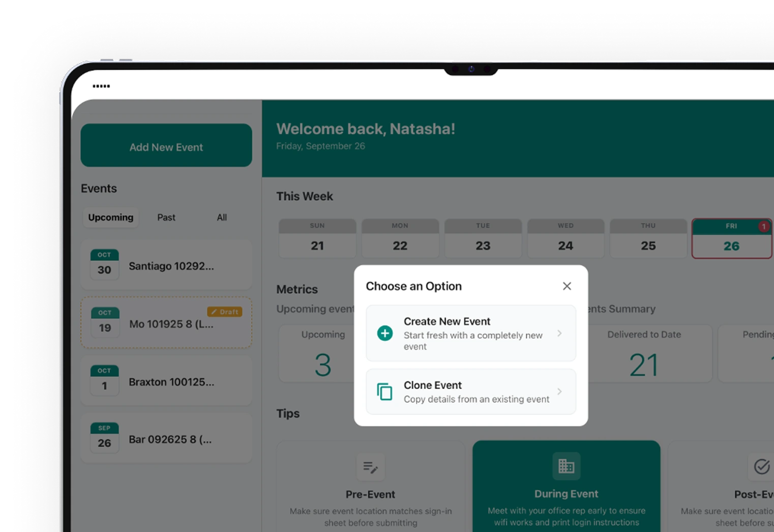Click the red notification badge on Friday

763,226
